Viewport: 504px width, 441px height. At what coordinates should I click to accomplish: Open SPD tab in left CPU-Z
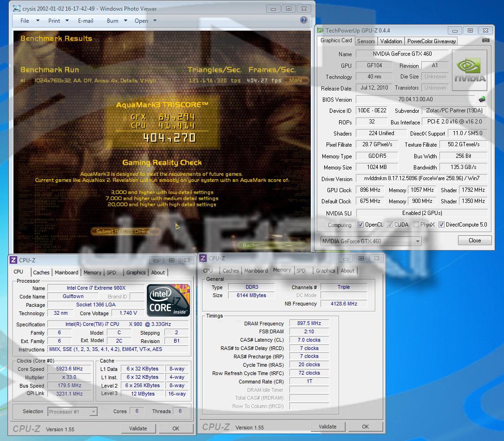pyautogui.click(x=111, y=272)
